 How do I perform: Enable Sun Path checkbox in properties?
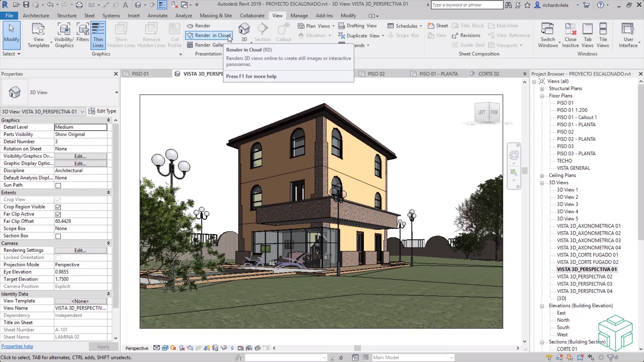[58, 185]
